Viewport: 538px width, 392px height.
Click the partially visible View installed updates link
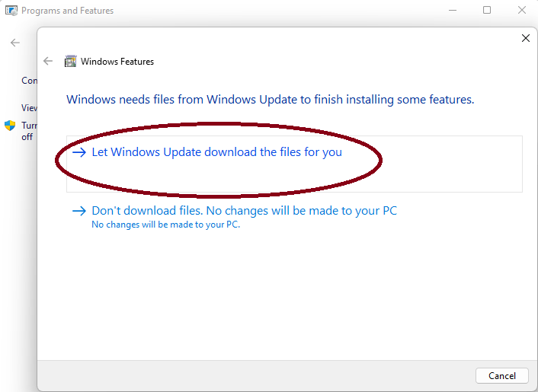point(29,108)
